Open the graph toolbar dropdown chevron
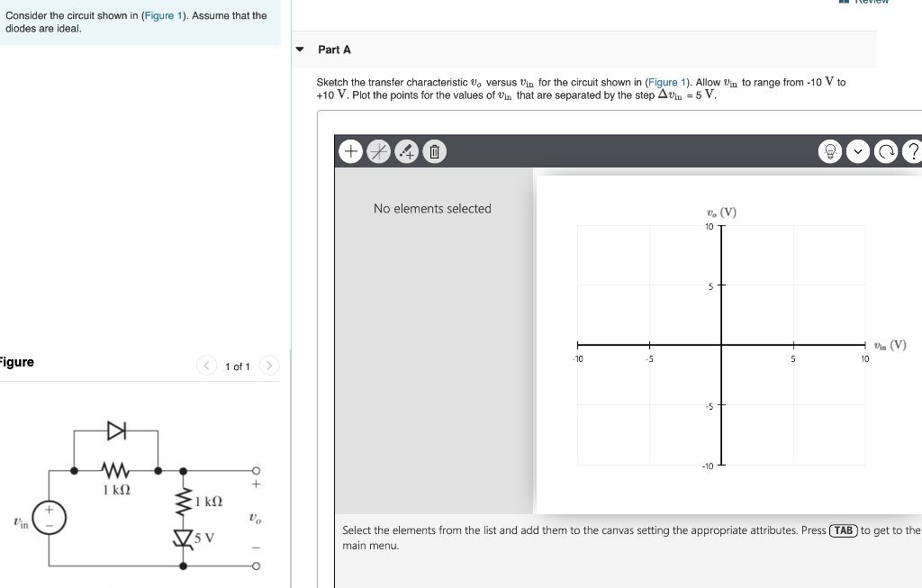The image size is (922, 588). [x=858, y=151]
